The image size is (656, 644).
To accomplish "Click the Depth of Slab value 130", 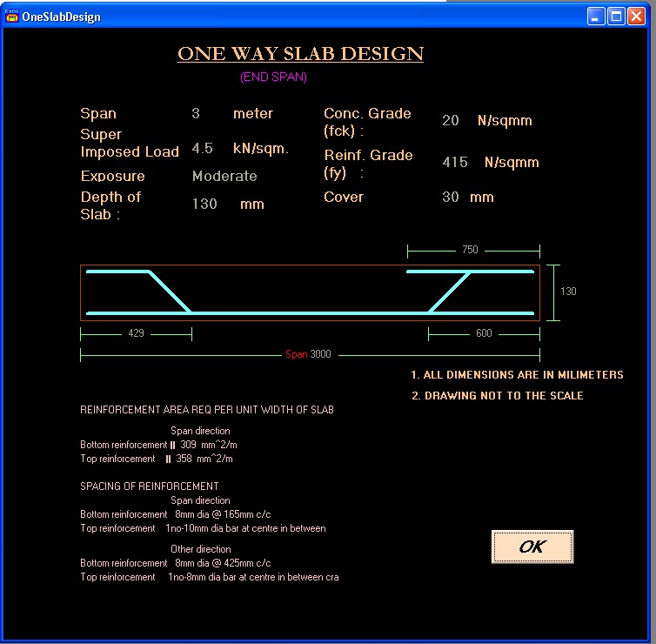I will (x=204, y=204).
